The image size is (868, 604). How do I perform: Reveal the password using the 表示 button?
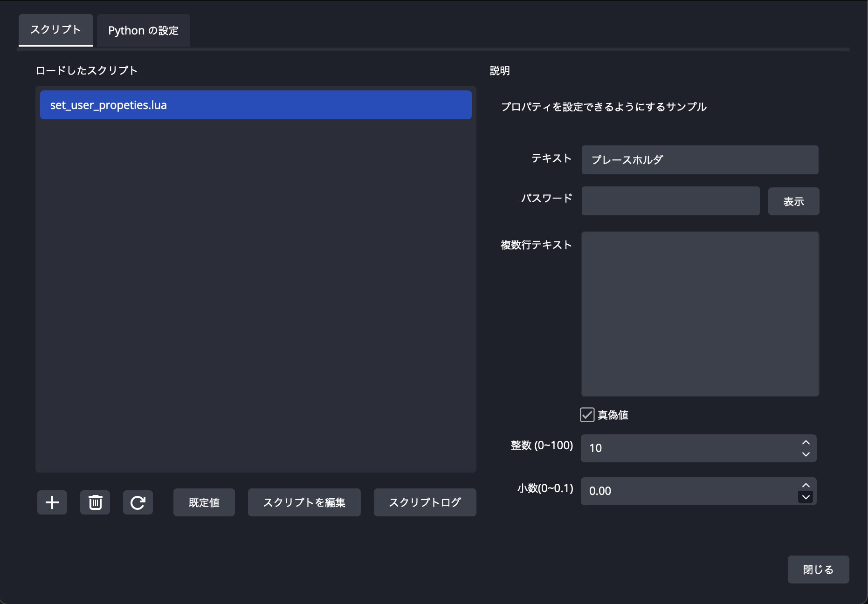tap(793, 201)
